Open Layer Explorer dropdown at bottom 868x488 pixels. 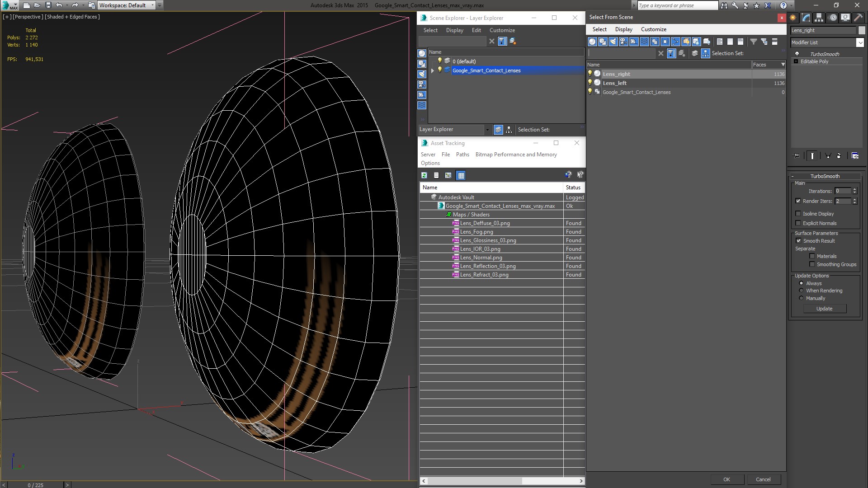point(487,130)
